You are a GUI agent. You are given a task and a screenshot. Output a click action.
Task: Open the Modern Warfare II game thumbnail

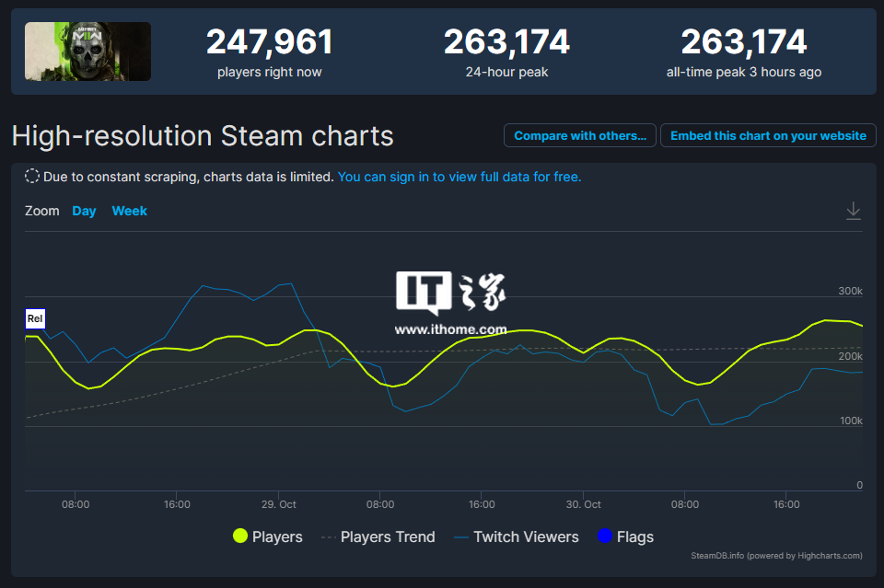click(x=88, y=52)
